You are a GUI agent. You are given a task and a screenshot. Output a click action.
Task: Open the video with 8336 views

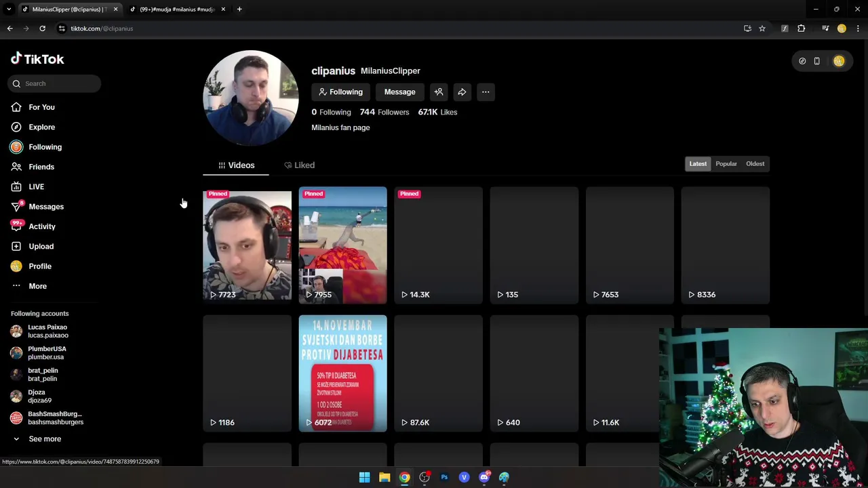coord(725,245)
